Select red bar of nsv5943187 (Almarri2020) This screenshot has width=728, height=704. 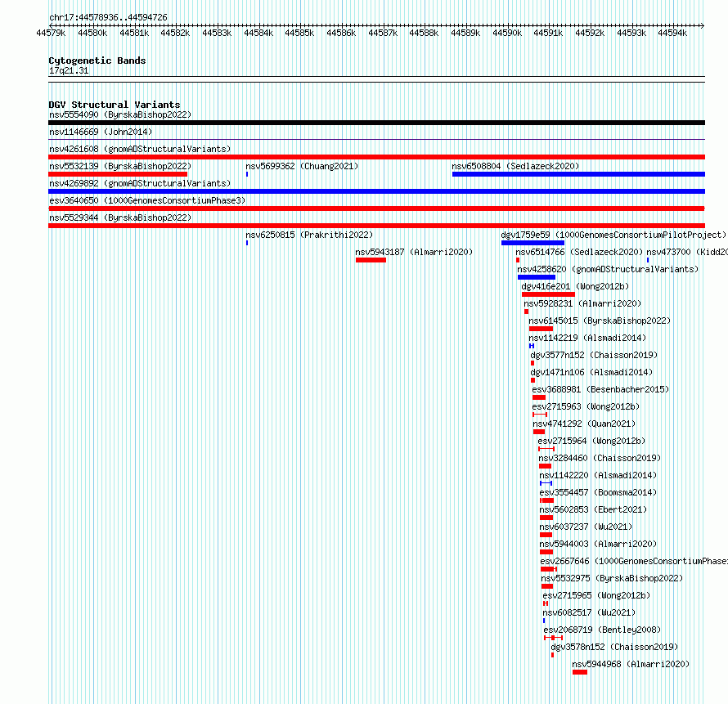(x=371, y=260)
